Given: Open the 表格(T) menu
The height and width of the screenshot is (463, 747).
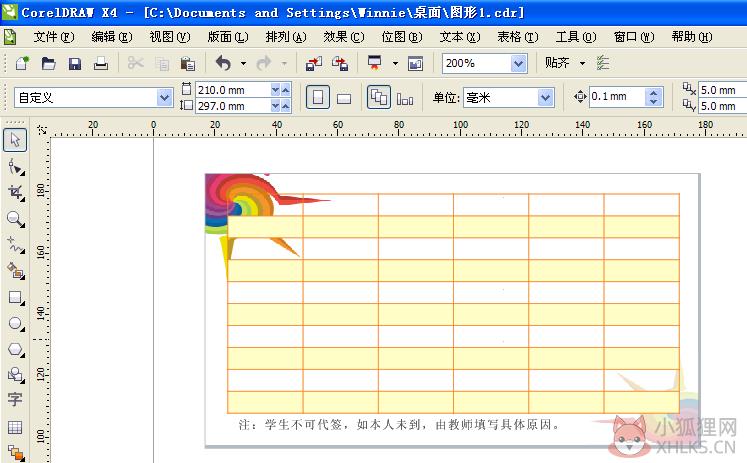Looking at the screenshot, I should click(517, 37).
